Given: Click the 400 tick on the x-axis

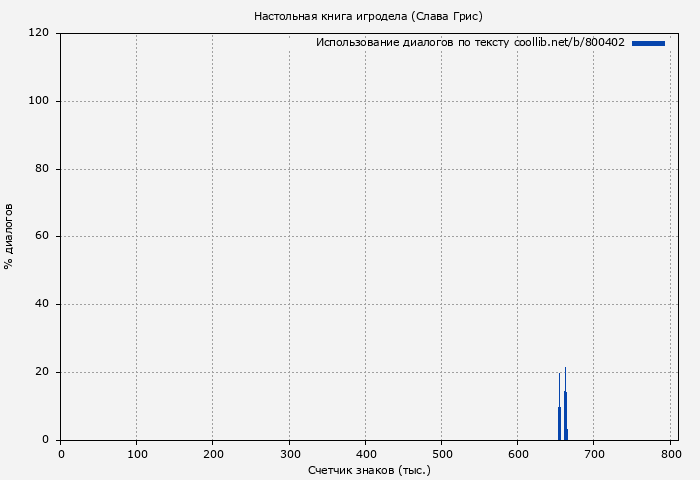Looking at the screenshot, I should coord(365,454).
